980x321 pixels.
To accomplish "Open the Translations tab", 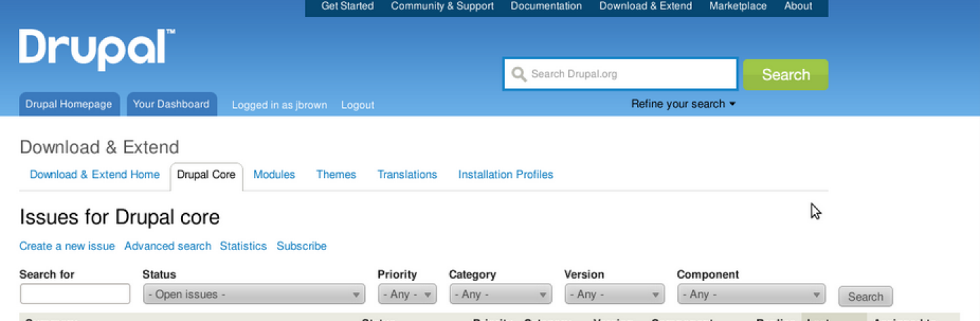I will 407,174.
